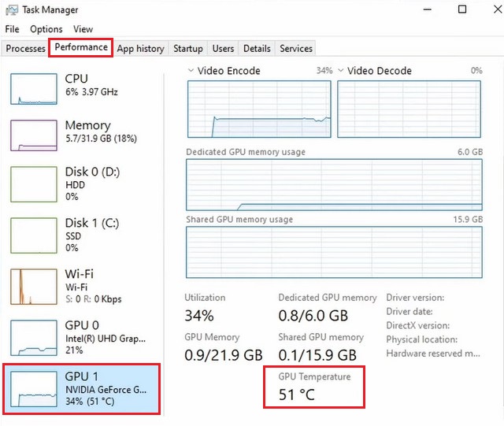
Task: Click the 'NVIDIA GeForce G...' label
Action: [x=106, y=390]
